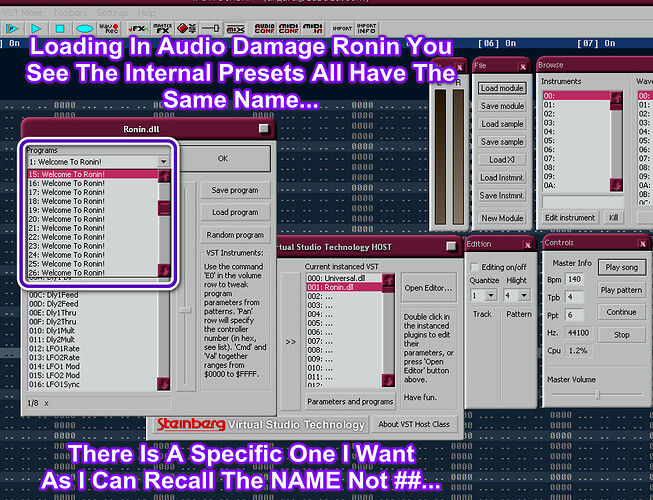Viewport: 653px width, 500px height.
Task: Open the Settings menu
Action: click(112, 13)
